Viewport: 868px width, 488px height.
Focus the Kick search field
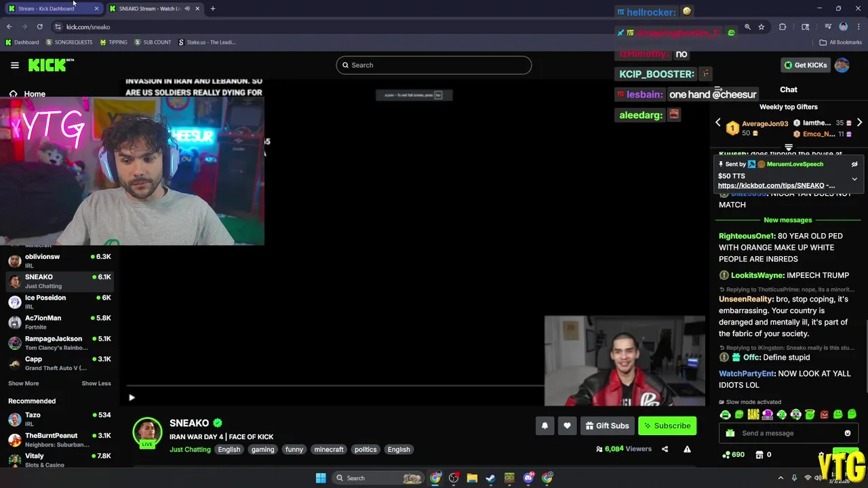click(434, 65)
